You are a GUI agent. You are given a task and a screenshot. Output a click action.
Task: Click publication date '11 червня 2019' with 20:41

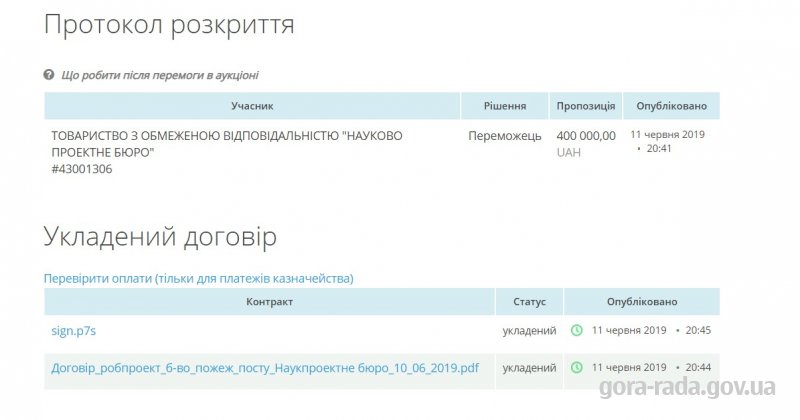click(x=667, y=141)
